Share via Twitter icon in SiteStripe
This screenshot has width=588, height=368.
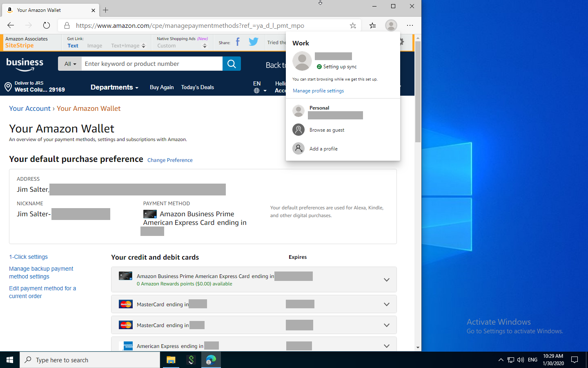click(253, 42)
